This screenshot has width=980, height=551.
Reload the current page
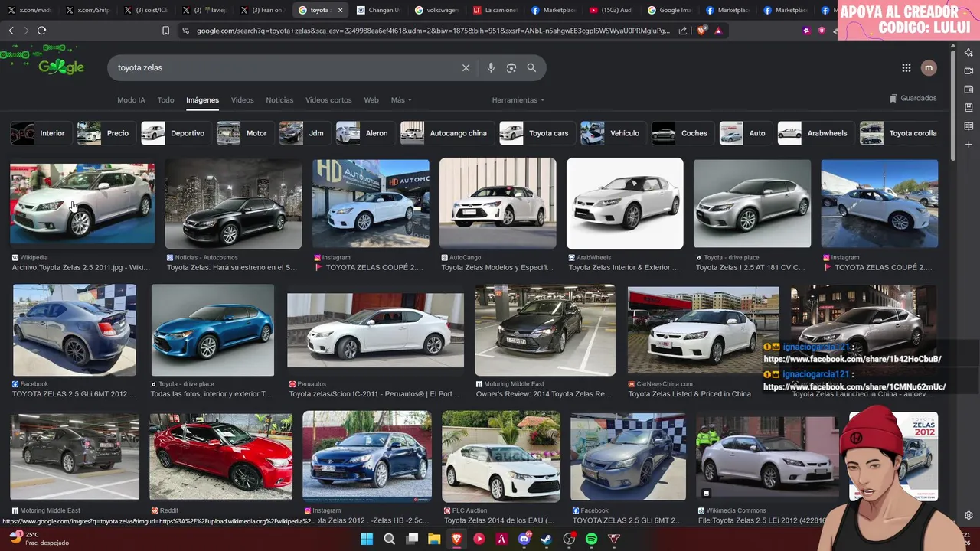point(41,31)
